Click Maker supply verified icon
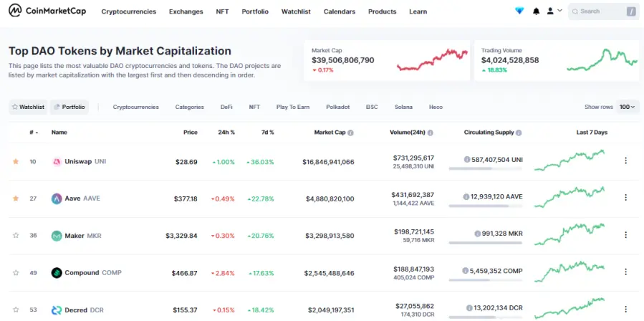Viewport: 644px width, 321px height. [x=477, y=234]
